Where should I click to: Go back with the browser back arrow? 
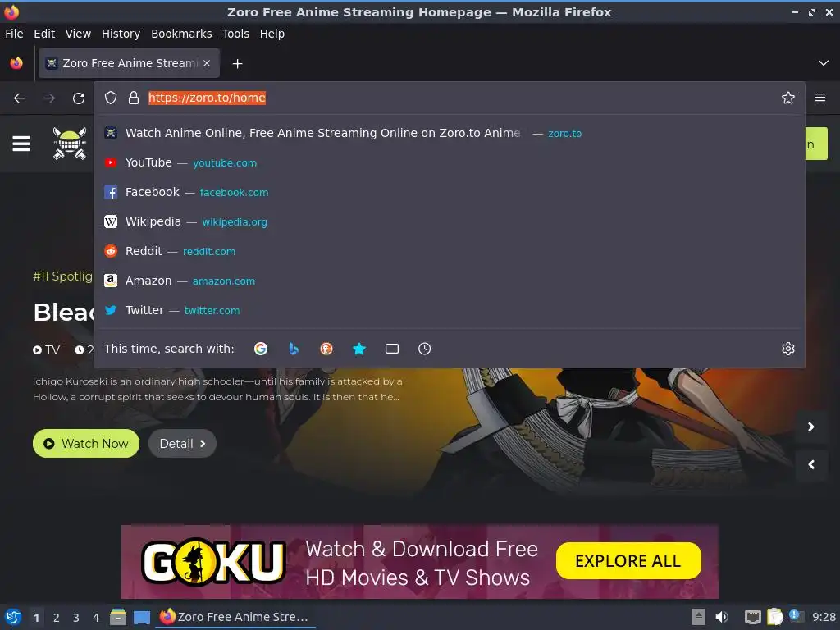[x=20, y=98]
